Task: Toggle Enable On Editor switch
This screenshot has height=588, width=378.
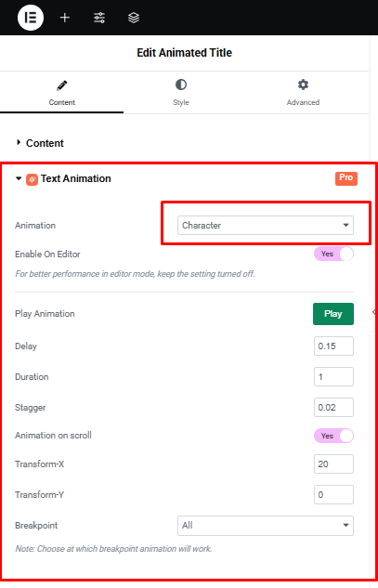Action: click(333, 254)
